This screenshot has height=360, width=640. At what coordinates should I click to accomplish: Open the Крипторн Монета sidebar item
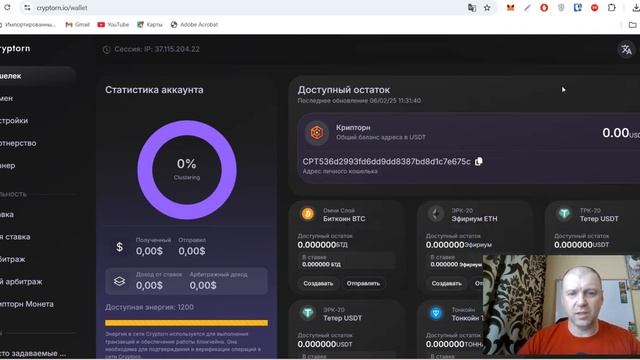click(27, 304)
